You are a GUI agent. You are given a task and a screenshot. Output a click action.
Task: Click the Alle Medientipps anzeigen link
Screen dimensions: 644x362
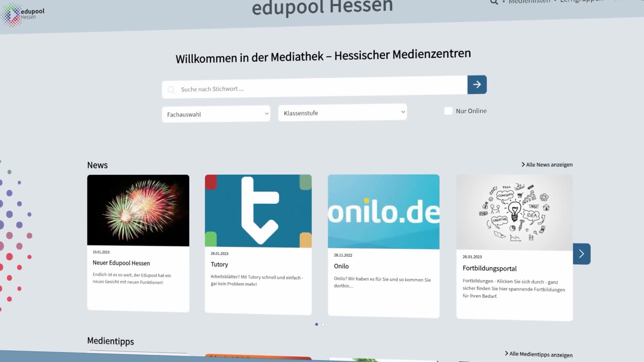click(x=540, y=354)
